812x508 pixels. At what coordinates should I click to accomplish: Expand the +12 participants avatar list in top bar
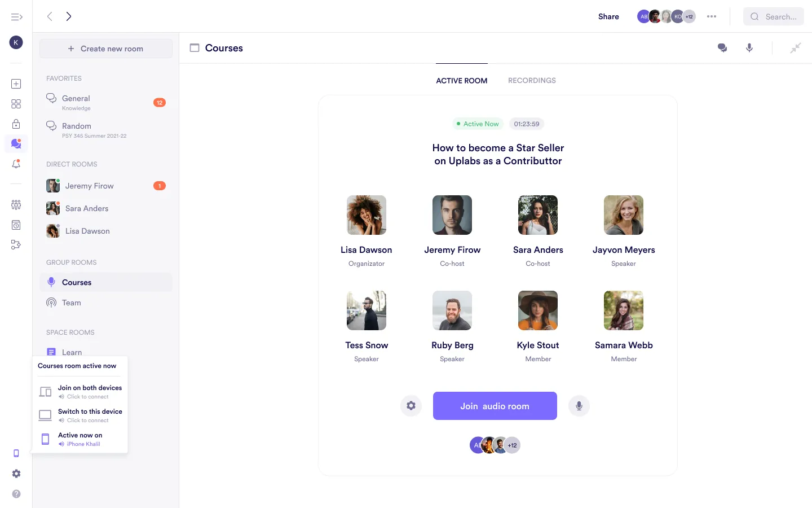[689, 16]
